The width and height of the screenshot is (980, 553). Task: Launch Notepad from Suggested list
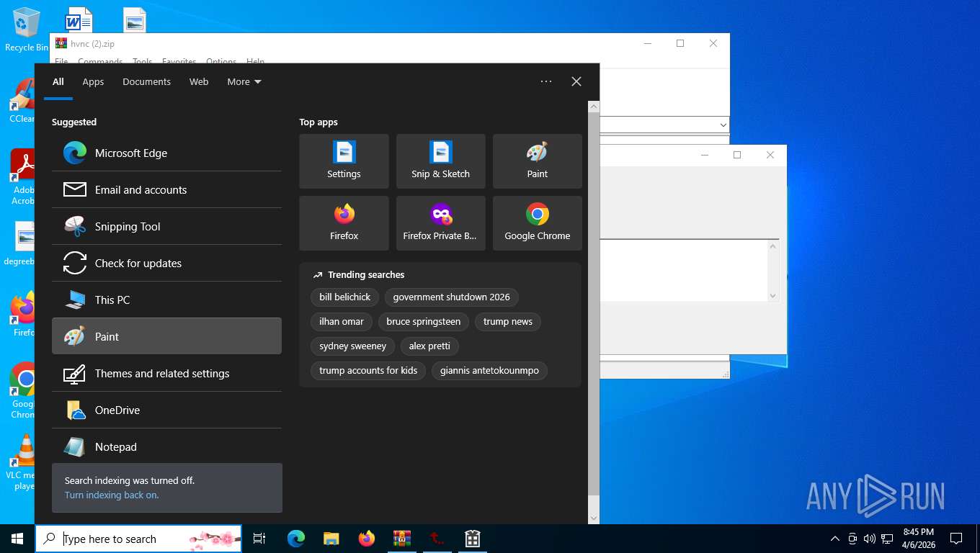166,446
